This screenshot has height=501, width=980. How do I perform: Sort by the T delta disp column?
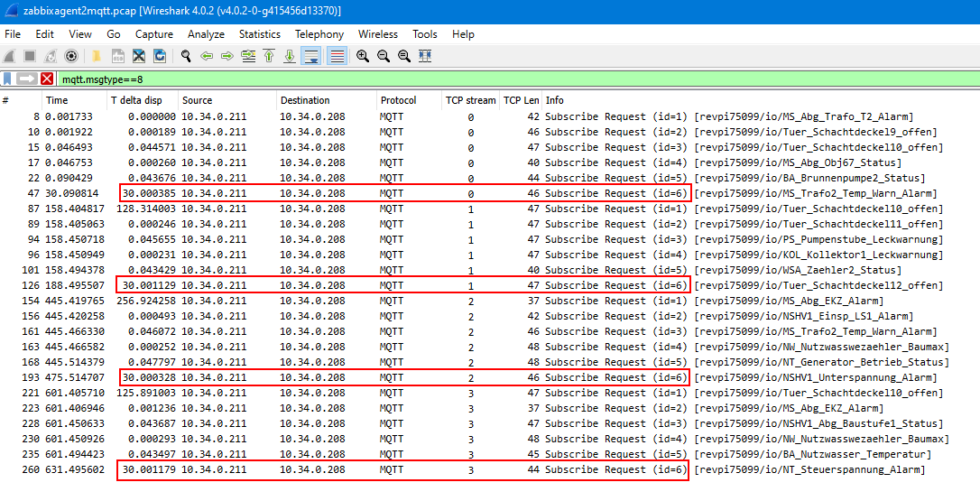tap(143, 100)
